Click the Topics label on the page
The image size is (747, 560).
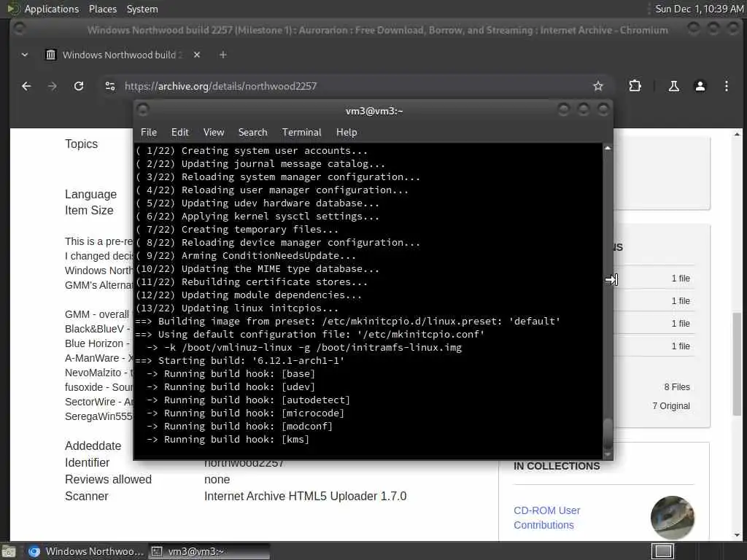[82, 144]
